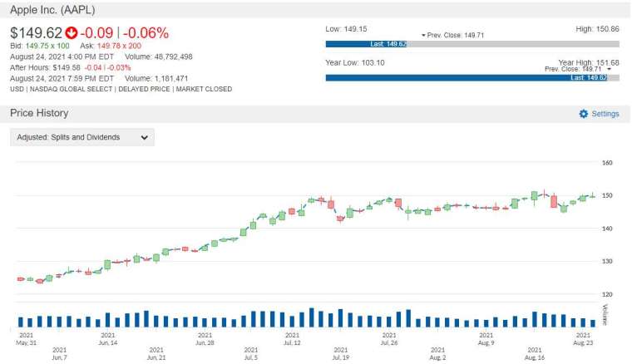Image resolution: width=632 pixels, height=364 pixels.
Task: Click the MARKET CLOSED status text
Action: click(x=204, y=89)
